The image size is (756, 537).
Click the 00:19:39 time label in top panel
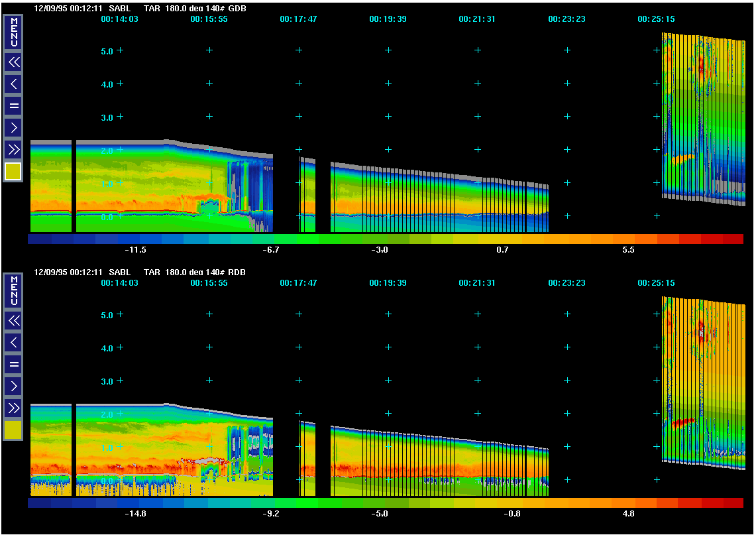[x=388, y=19]
